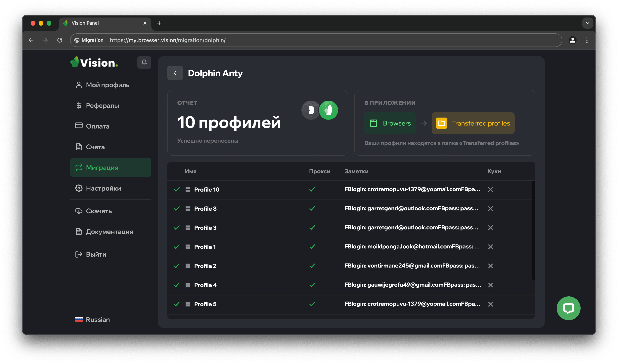Click the browser back arrow

31,40
